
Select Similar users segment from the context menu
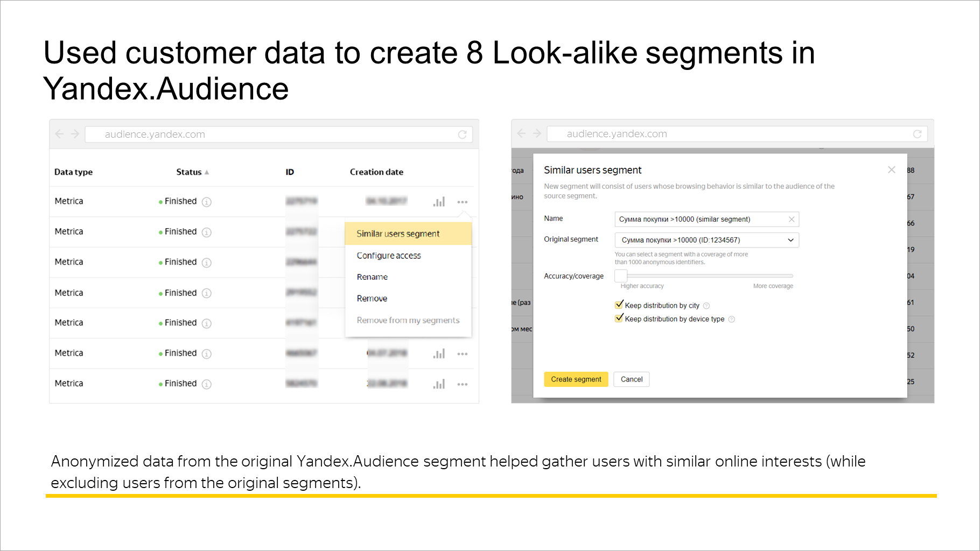397,234
